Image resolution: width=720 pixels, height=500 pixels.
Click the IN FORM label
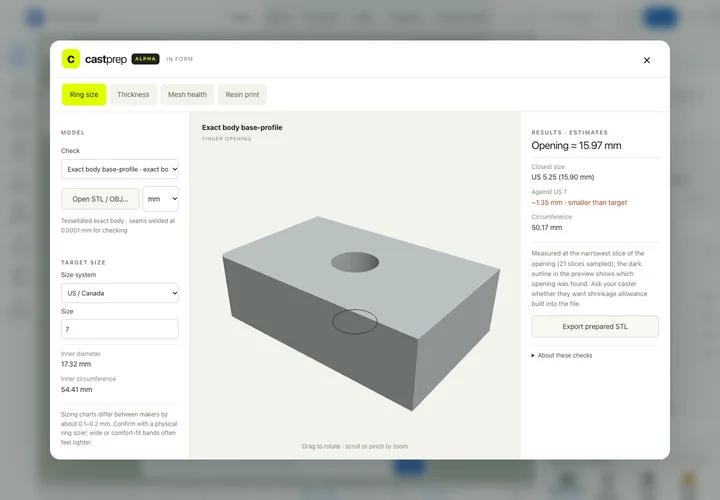point(180,59)
